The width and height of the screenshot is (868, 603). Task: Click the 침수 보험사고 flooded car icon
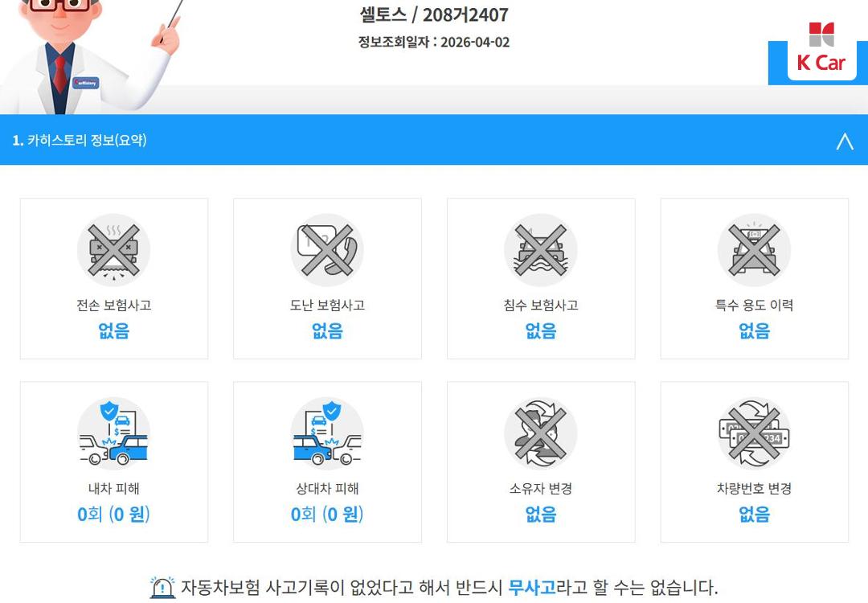pos(541,250)
